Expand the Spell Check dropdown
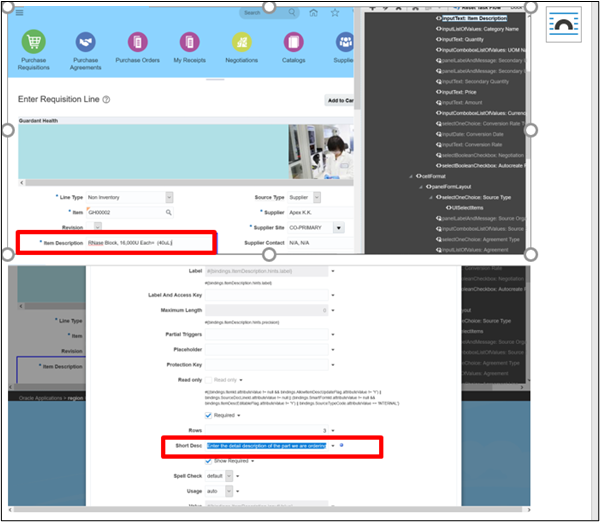This screenshot has height=522, width=600. (227, 476)
